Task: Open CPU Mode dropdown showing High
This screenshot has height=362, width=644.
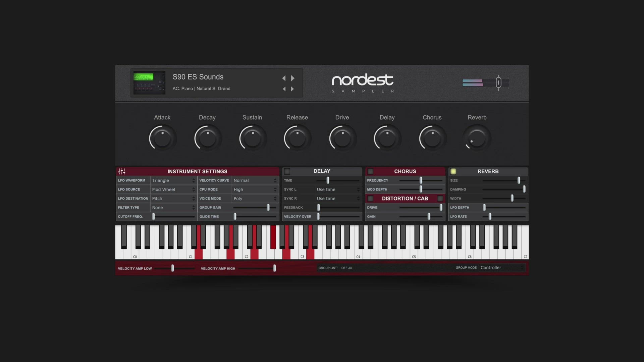Action: click(255, 189)
